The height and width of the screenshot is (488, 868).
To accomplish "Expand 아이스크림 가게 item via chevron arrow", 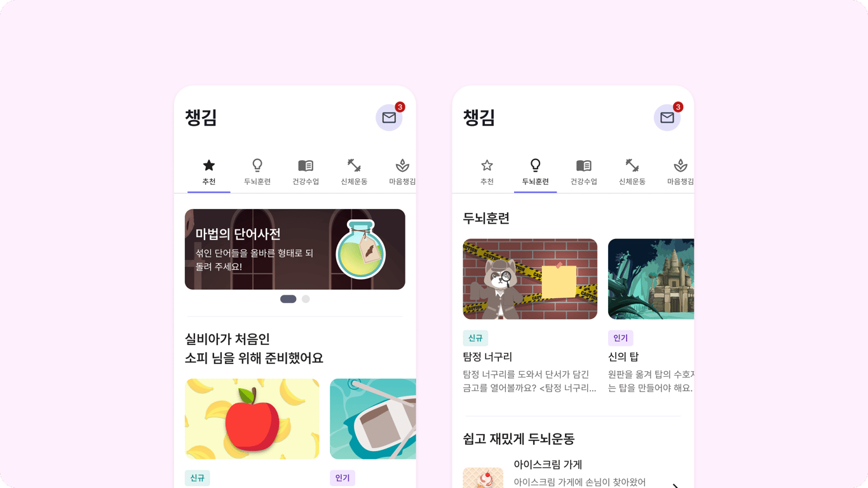I will [675, 485].
